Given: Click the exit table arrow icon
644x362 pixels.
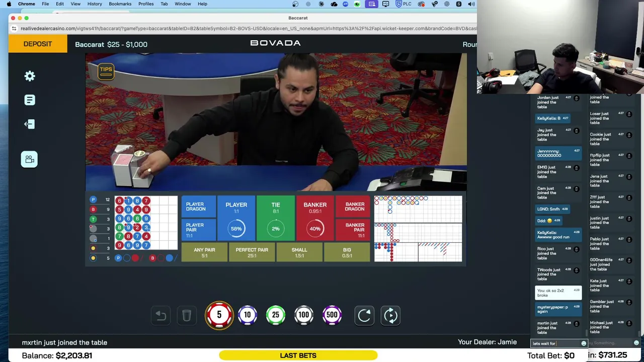Looking at the screenshot, I should pos(29,124).
